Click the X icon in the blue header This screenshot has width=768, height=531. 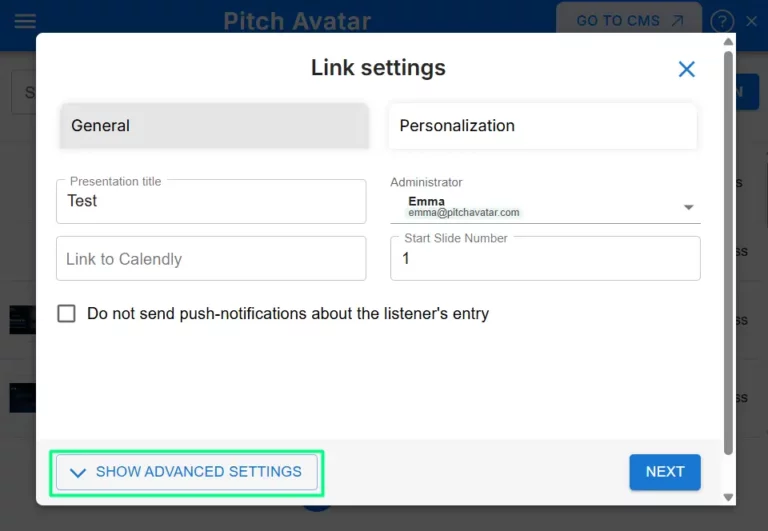752,21
